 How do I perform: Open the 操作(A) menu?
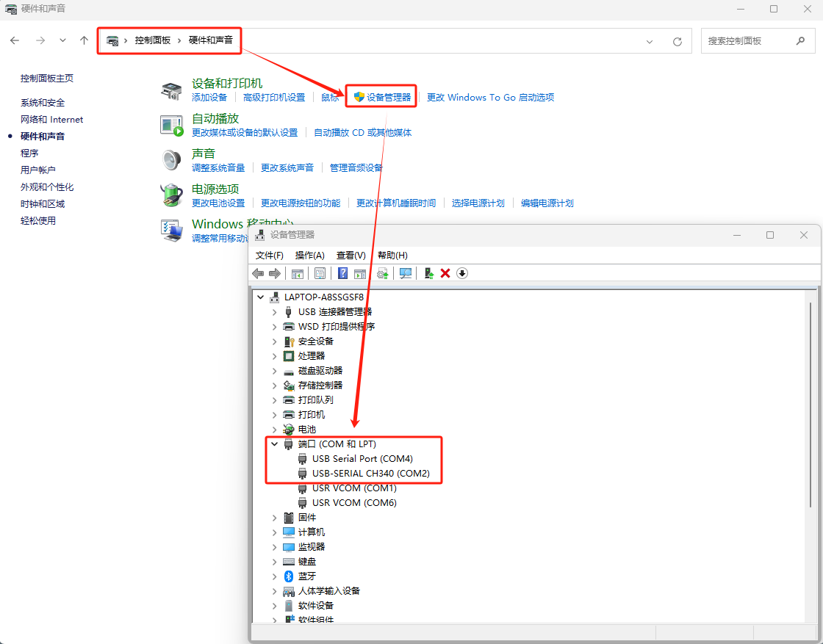(x=309, y=255)
